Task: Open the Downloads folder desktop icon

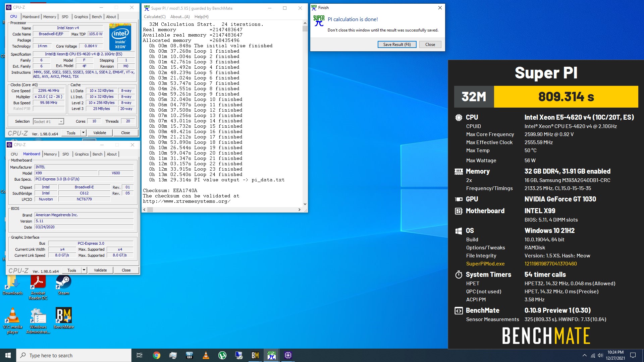Action: coord(12,285)
